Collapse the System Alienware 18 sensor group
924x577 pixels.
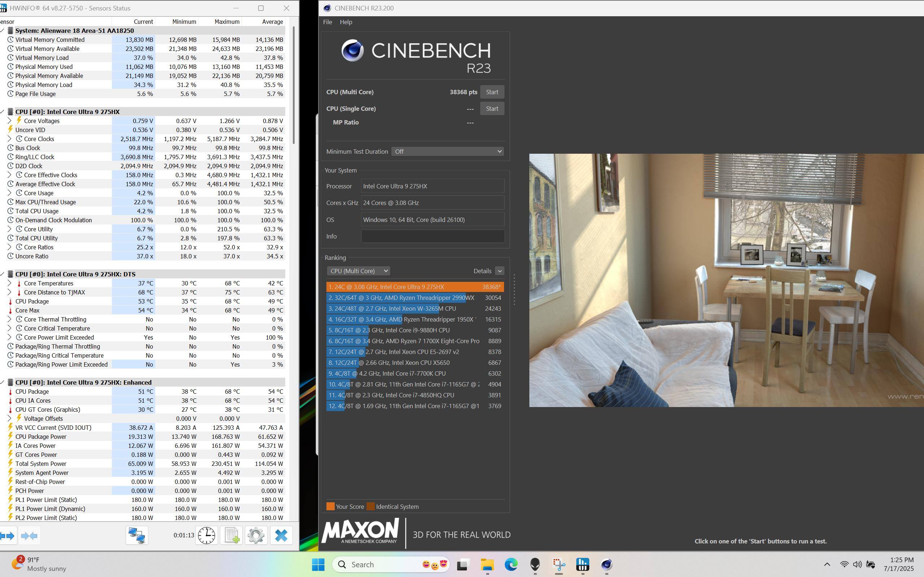point(2,31)
